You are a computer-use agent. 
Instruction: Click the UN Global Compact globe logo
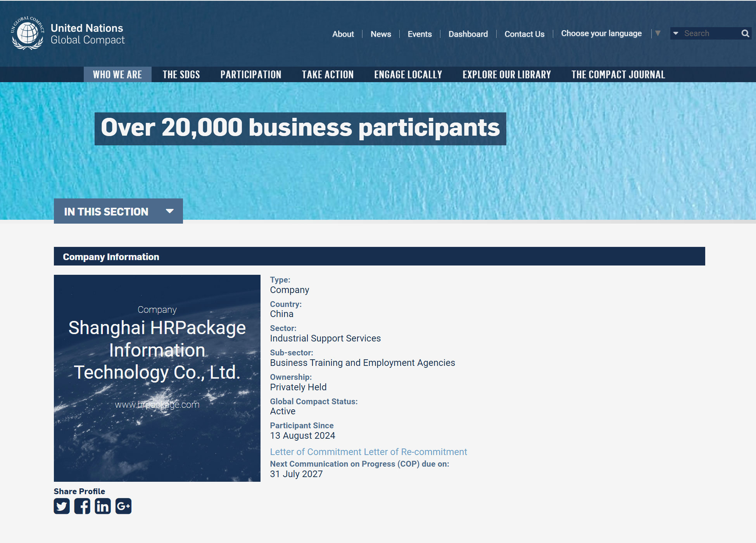28,34
